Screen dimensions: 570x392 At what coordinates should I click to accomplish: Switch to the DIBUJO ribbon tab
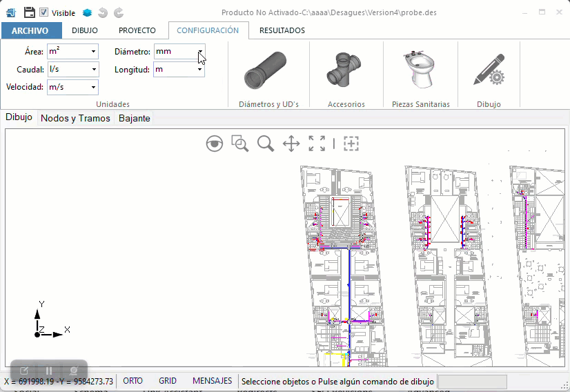(85, 30)
